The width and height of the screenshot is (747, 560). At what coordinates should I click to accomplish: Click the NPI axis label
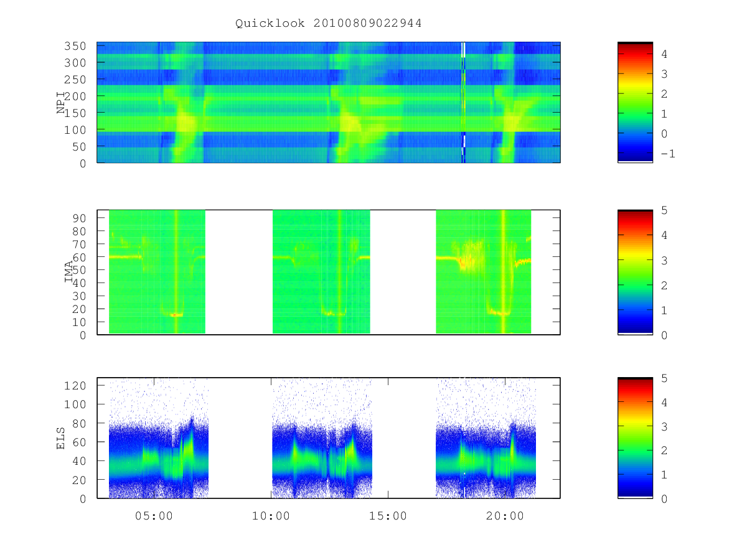(61, 103)
